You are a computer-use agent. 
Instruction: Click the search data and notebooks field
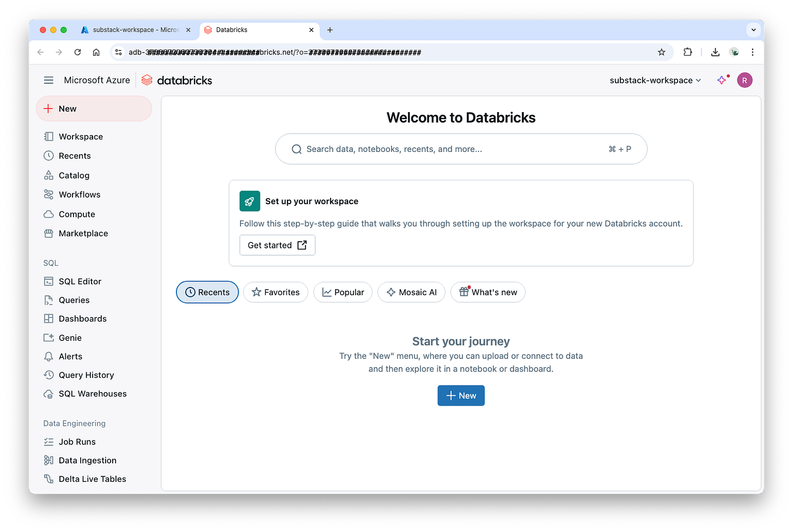[461, 149]
